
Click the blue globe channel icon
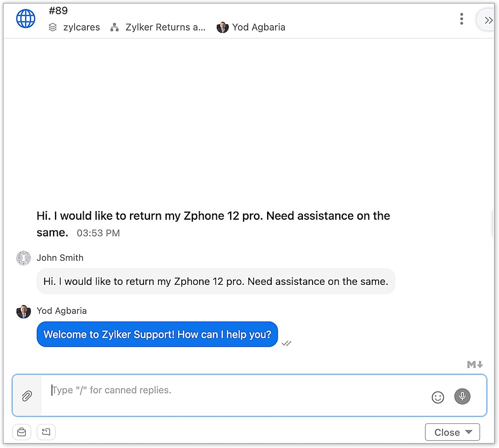point(26,19)
